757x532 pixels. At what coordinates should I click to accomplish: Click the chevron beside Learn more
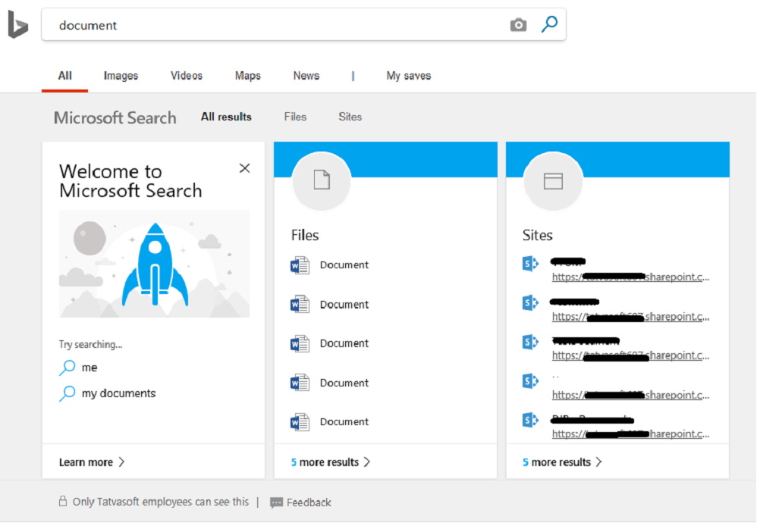pos(121,462)
